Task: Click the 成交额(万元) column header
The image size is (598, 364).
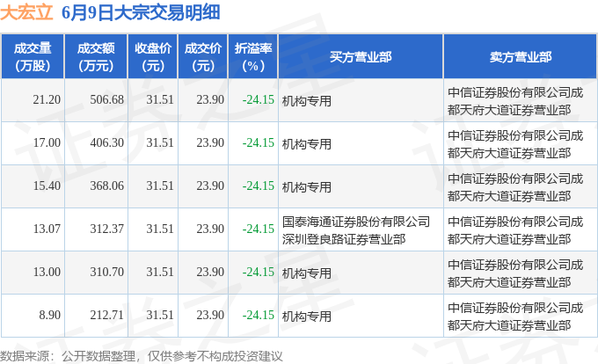Action: pyautogui.click(x=96, y=57)
